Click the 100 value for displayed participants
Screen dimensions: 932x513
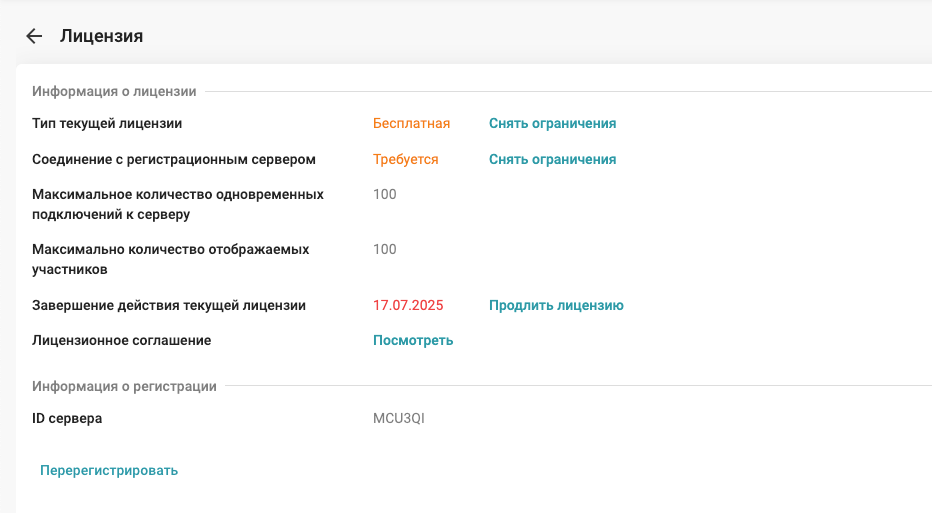[384, 250]
